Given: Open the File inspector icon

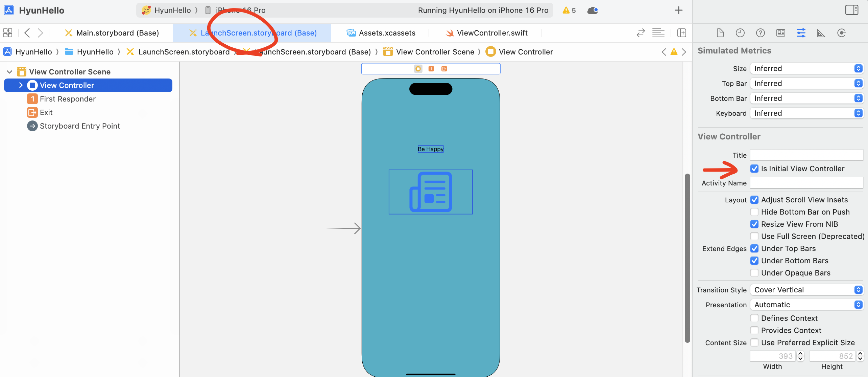Looking at the screenshot, I should (720, 33).
